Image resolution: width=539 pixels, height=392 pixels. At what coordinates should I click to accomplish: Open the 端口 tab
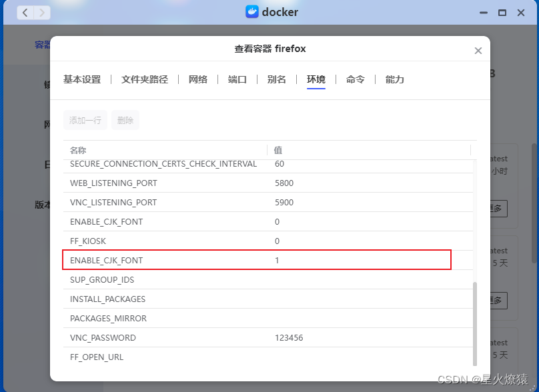(x=237, y=79)
